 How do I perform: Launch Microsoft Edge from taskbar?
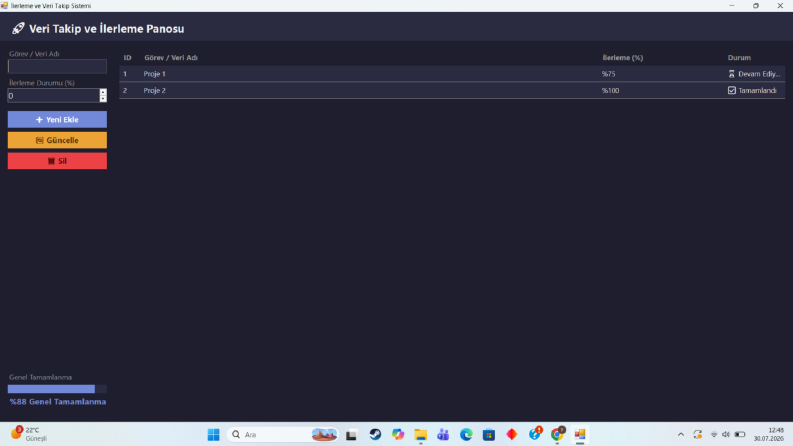466,434
